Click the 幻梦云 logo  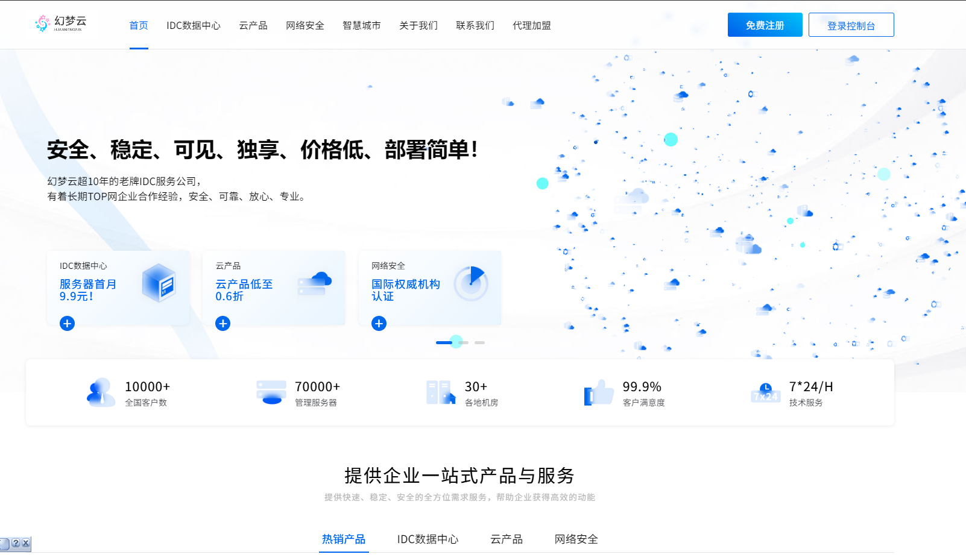[x=61, y=24]
